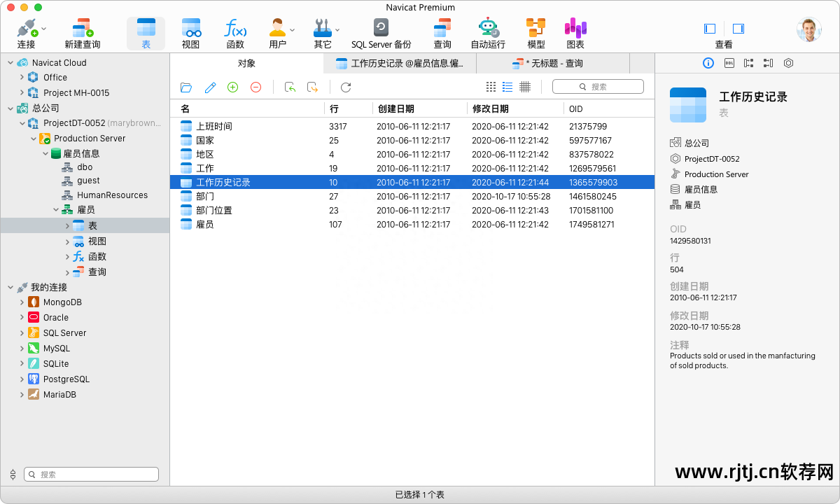Click the object list search field
Screen dimensions: 840x504
click(598, 87)
